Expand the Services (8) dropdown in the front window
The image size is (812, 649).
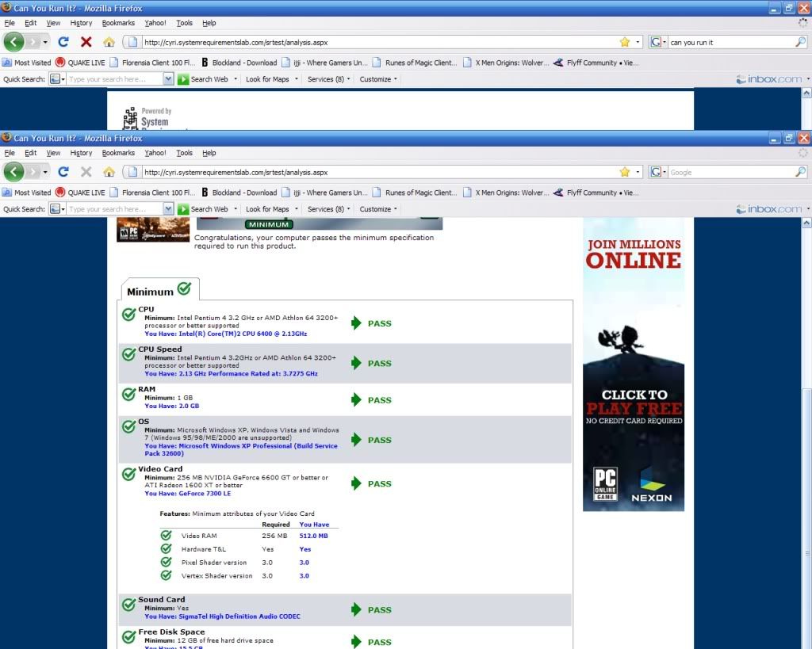(x=330, y=209)
